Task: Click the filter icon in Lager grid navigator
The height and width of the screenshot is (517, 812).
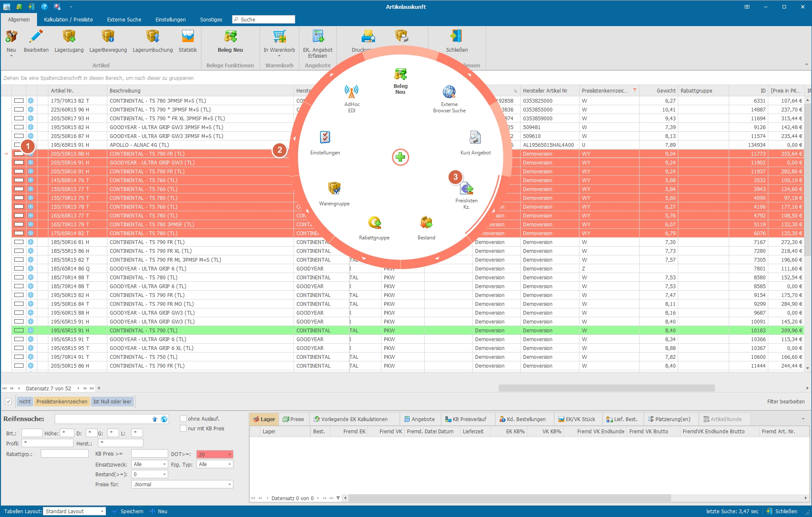Action: pyautogui.click(x=338, y=498)
